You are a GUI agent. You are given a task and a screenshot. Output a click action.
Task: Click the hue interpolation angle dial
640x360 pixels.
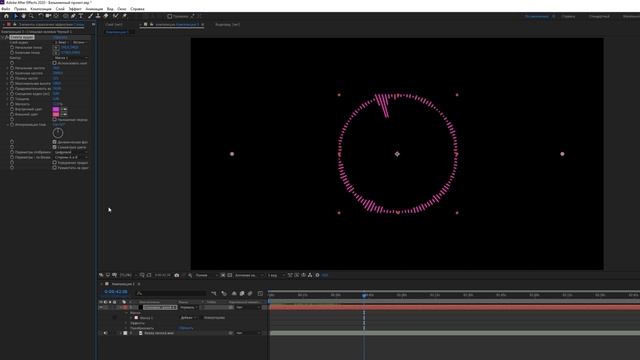58,133
